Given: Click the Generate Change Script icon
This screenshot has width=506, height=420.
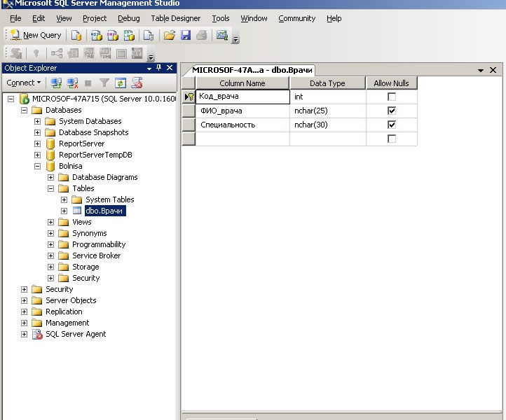Looking at the screenshot, I should click(16, 53).
